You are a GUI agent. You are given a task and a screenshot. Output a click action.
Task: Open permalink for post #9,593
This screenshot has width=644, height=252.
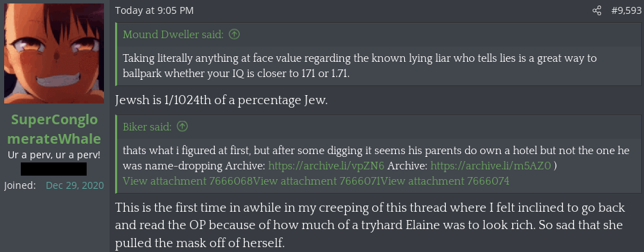click(x=626, y=10)
